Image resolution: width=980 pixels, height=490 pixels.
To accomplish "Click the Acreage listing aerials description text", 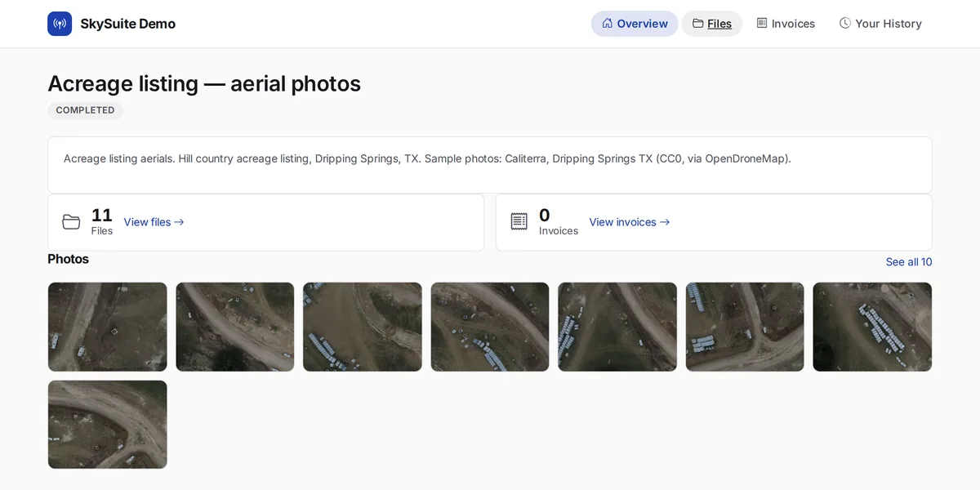I will (427, 158).
